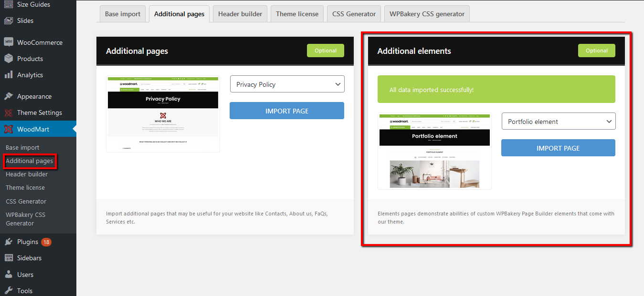This screenshot has height=296, width=644.
Task: Click Optional badge in Additional elements
Action: pyautogui.click(x=597, y=51)
